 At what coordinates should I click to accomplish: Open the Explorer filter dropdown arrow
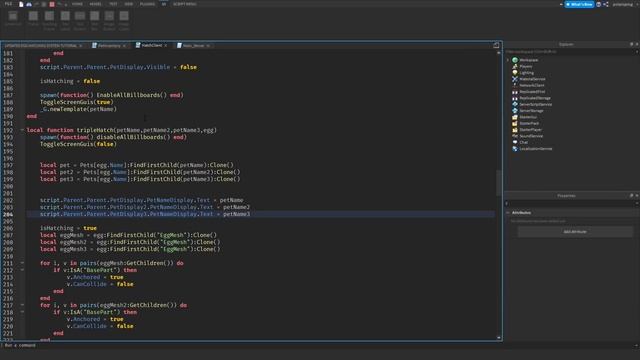[x=636, y=52]
